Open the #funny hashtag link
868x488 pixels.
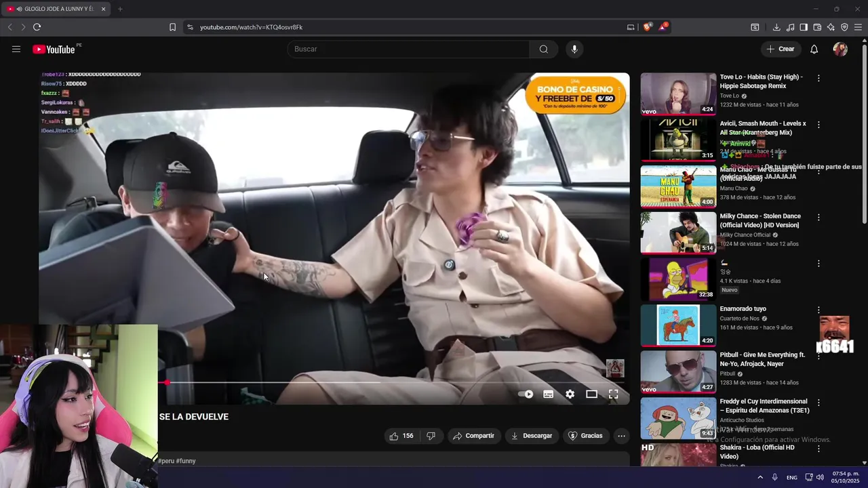click(186, 461)
